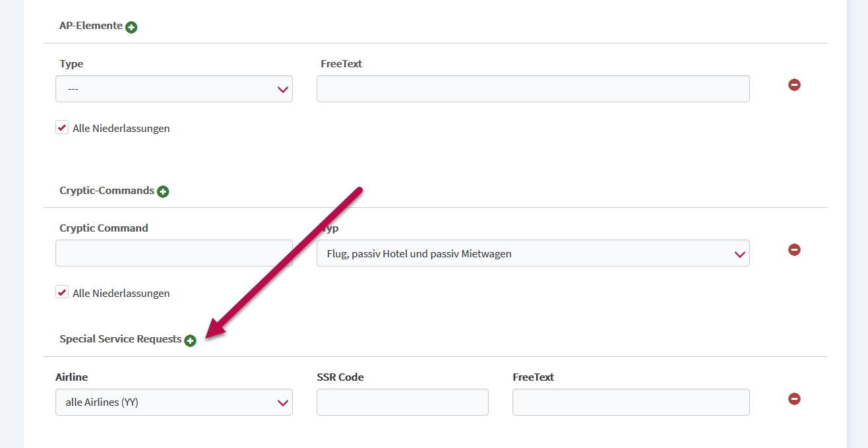Viewport: 868px width, 448px height.
Task: Uncheck Alle Niederlassungen under Cryptic-Commands
Action: tap(62, 292)
